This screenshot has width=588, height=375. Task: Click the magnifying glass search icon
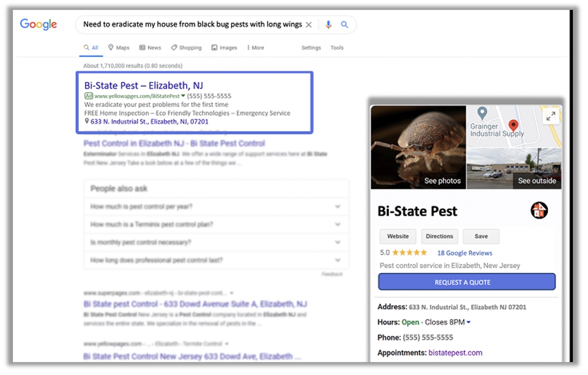[x=344, y=25]
